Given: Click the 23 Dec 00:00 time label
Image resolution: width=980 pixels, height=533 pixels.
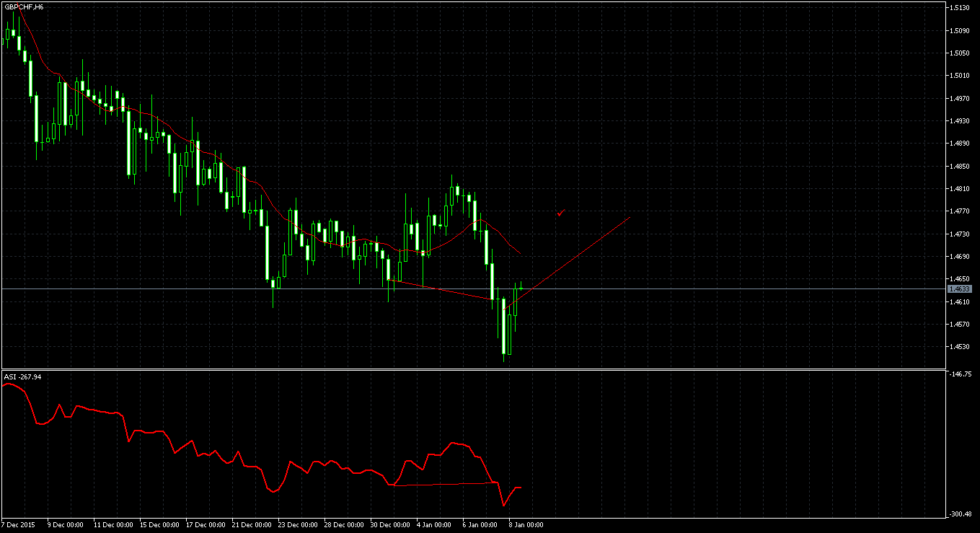Looking at the screenshot, I should [x=298, y=524].
